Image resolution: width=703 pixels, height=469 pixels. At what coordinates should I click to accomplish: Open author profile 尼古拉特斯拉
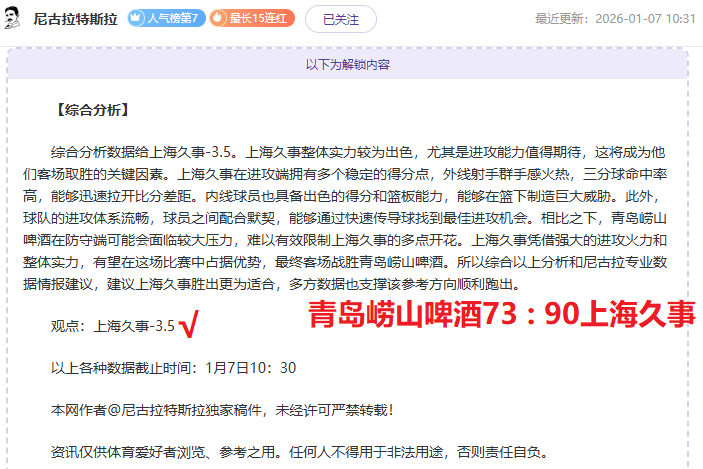pyautogui.click(x=77, y=19)
